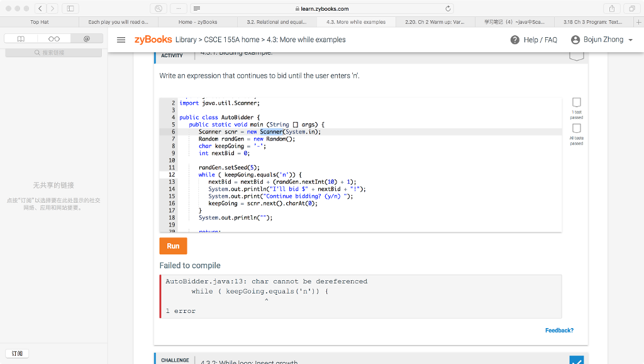644x364 pixels.
Task: Click Safari's sidebar toggle icon
Action: click(71, 9)
